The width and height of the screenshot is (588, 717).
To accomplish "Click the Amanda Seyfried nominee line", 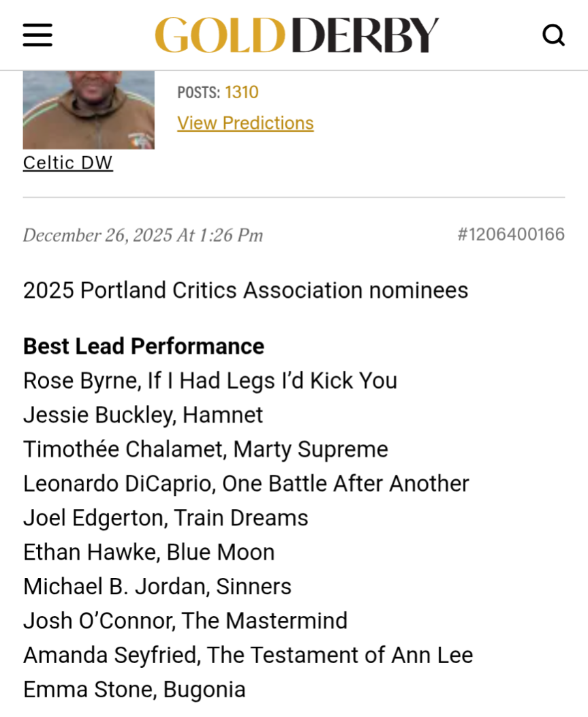I will 248,656.
